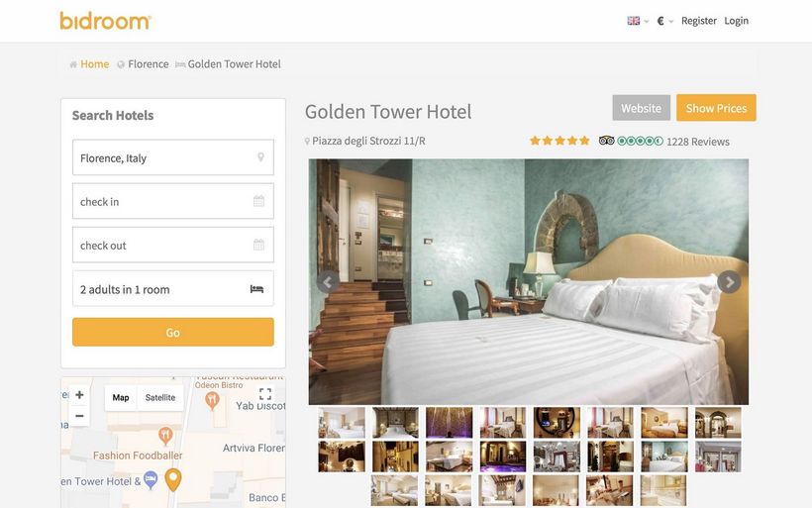This screenshot has width=812, height=508.
Task: Click the Go search button
Action: [173, 332]
